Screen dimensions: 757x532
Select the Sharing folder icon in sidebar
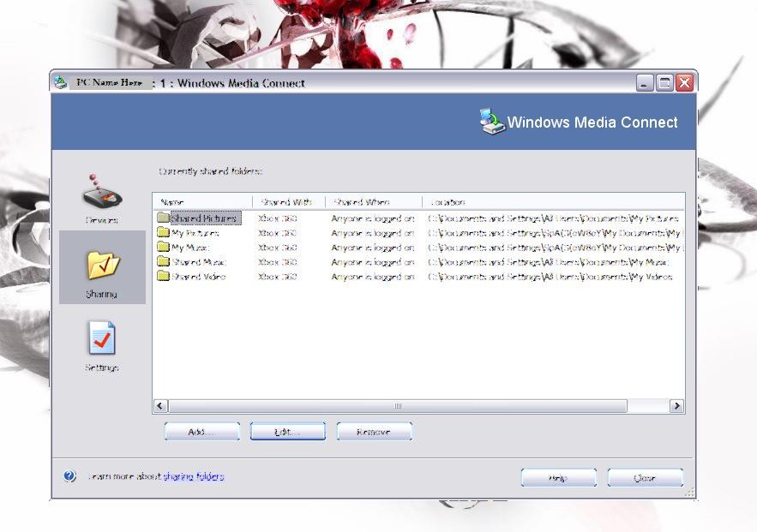coord(103,265)
